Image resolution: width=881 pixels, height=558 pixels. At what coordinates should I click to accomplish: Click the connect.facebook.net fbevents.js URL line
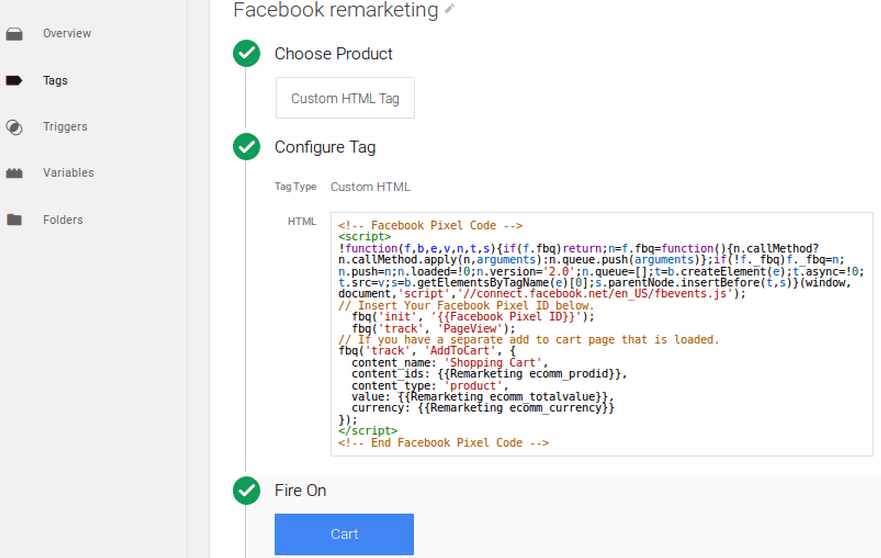[542, 294]
